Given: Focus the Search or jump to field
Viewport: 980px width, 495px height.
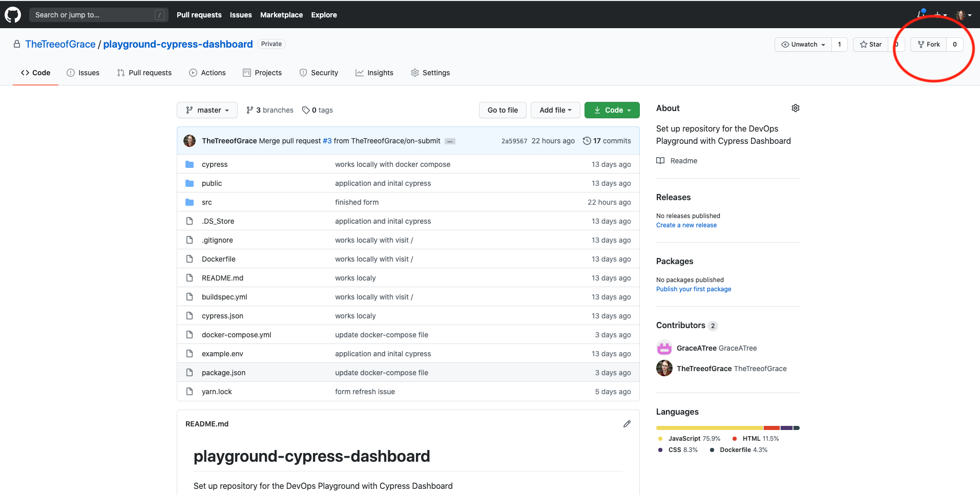Looking at the screenshot, I should [x=99, y=15].
